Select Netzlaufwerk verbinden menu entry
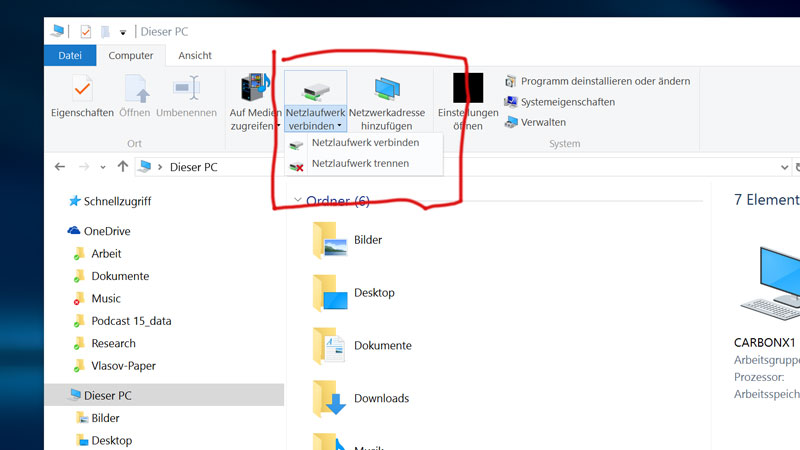 coord(364,143)
